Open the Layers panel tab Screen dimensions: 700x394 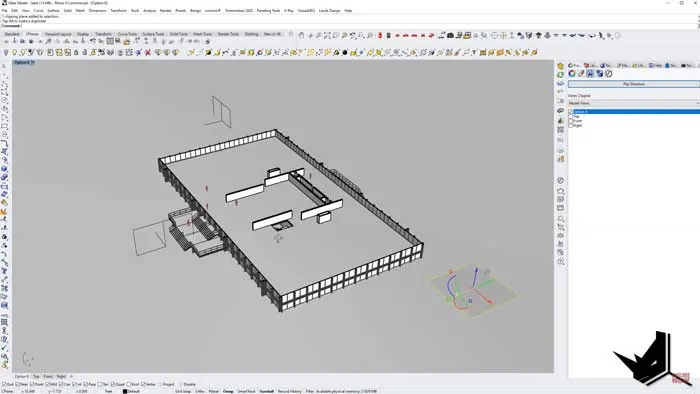(590, 65)
